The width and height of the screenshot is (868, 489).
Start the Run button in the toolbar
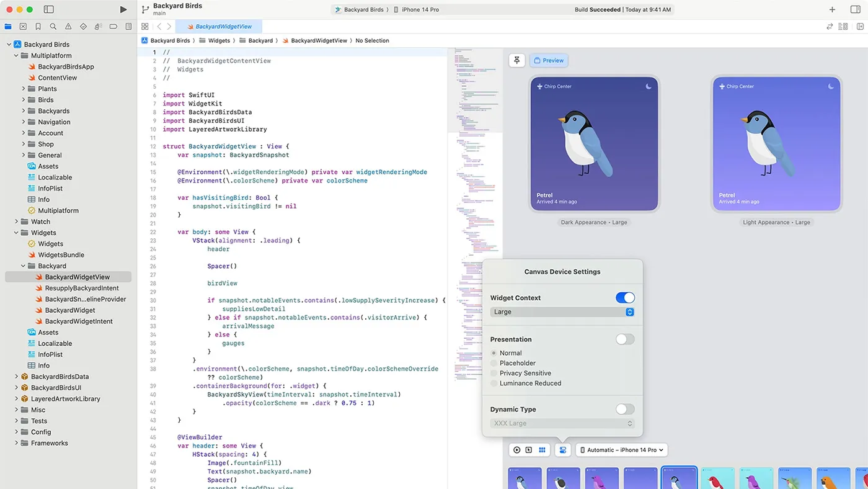pyautogui.click(x=123, y=9)
